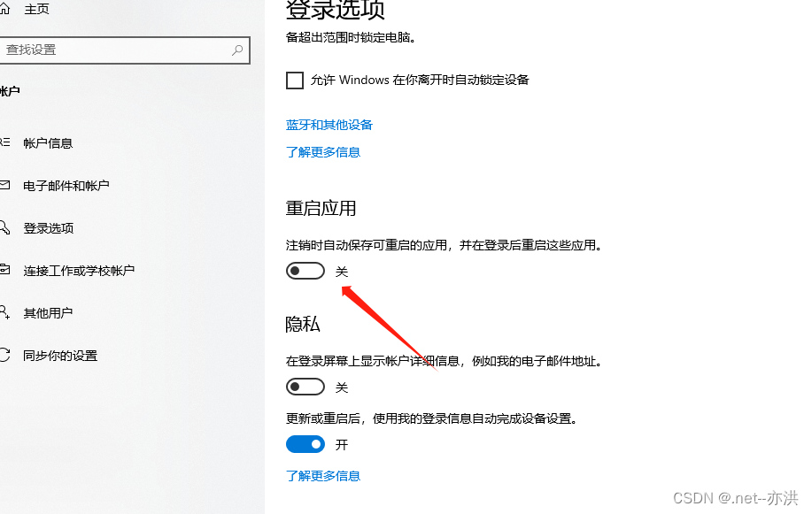Image resolution: width=812 pixels, height=514 pixels.
Task: Click the 帐户信息 sidebar icon
Action: click(x=4, y=142)
